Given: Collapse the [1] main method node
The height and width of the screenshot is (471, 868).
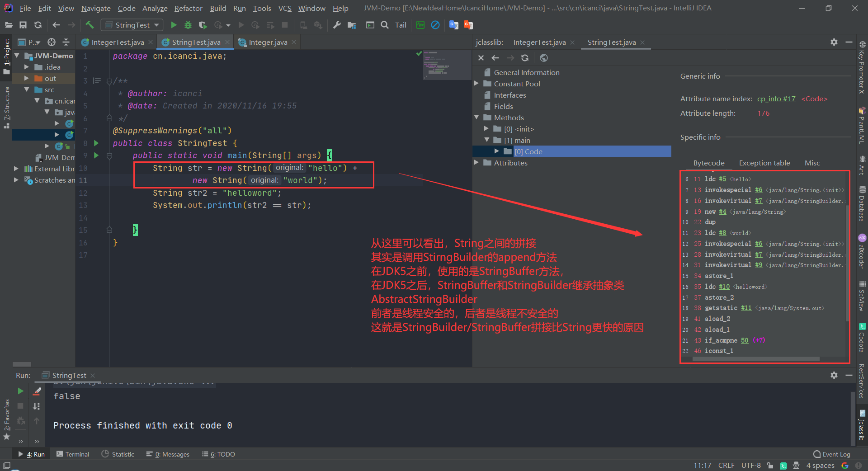Looking at the screenshot, I should coord(486,140).
